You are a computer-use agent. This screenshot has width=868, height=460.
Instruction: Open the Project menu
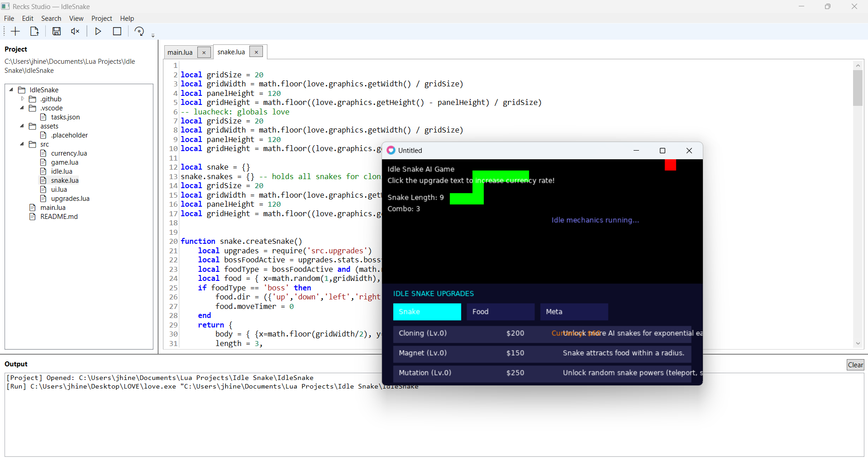point(101,19)
